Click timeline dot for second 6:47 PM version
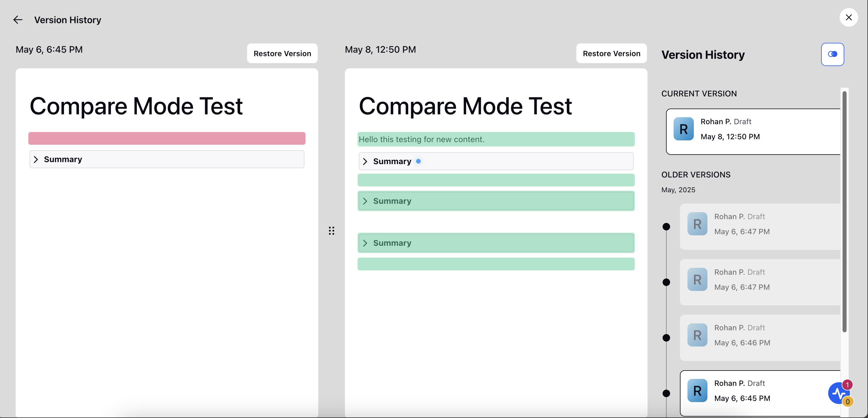Viewport: 868px width, 418px height. [666, 282]
